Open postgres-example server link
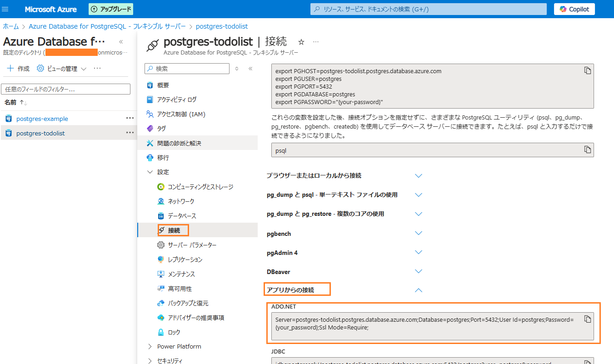 pyautogui.click(x=42, y=119)
